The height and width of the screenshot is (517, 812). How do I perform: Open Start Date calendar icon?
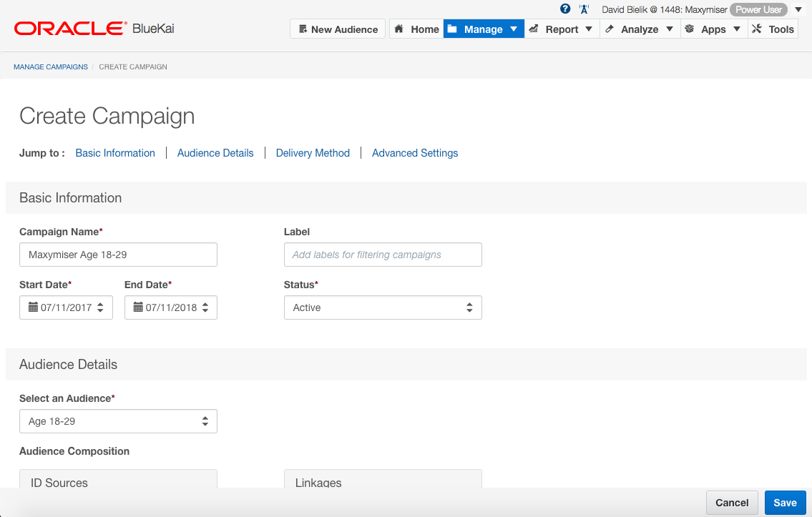point(33,307)
